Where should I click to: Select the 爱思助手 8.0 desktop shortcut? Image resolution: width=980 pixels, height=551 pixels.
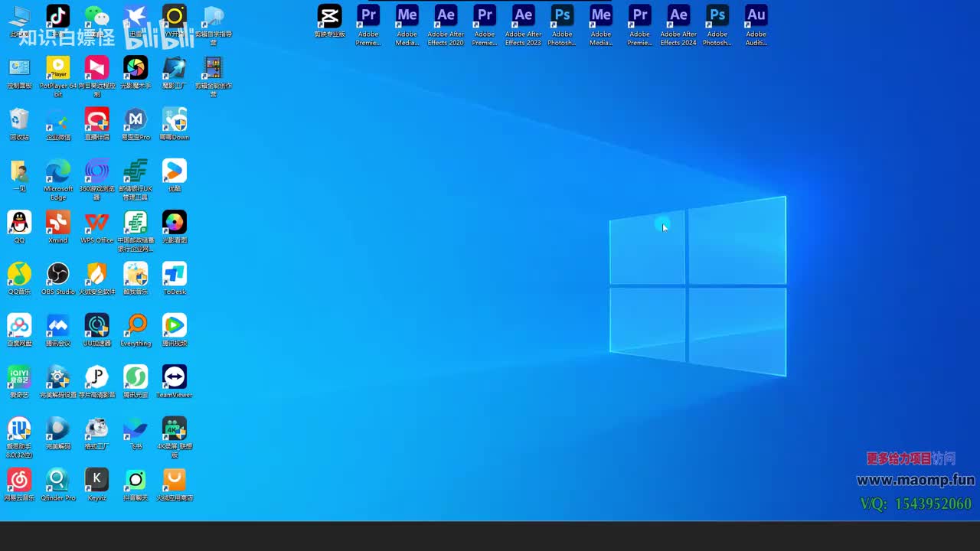click(19, 429)
